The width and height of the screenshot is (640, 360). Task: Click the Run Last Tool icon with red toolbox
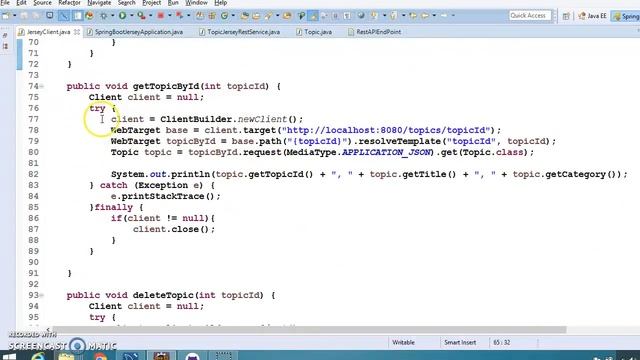tap(141, 16)
